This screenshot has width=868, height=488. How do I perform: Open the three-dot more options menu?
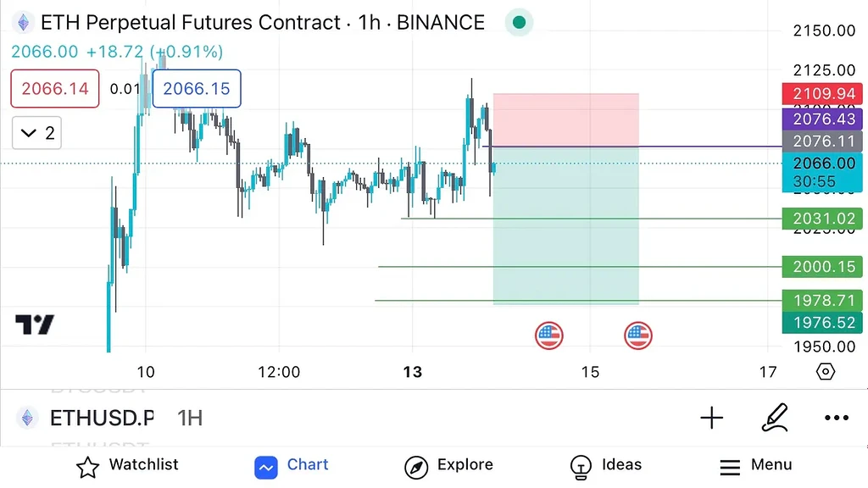pos(837,418)
